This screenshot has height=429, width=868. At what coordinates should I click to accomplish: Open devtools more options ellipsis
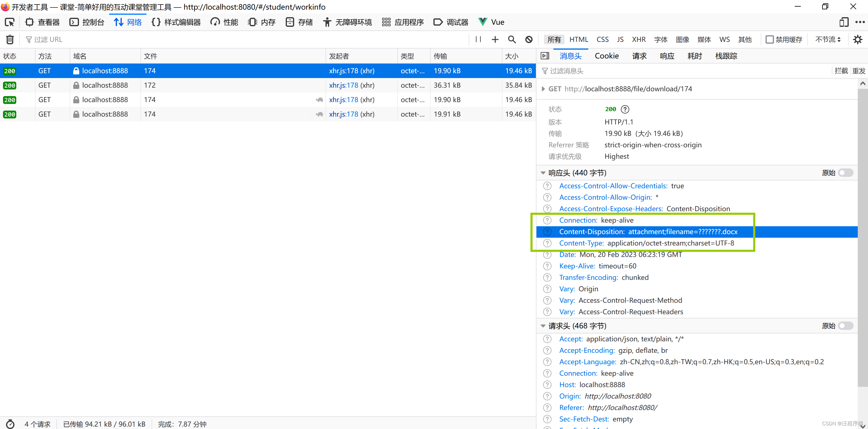tap(860, 22)
